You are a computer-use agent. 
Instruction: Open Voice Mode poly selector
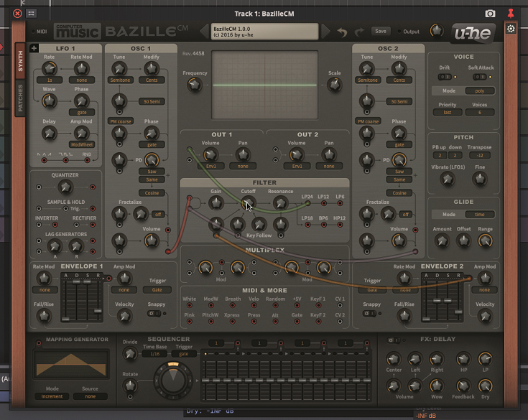480,91
